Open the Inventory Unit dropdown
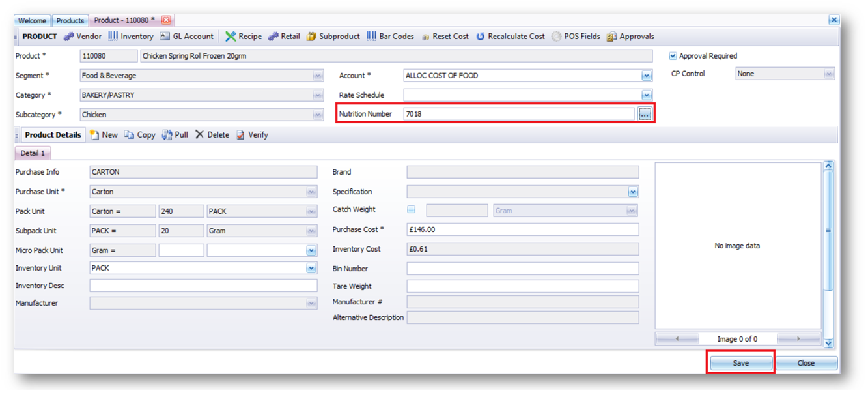This screenshot has height=397, width=868. 311,269
